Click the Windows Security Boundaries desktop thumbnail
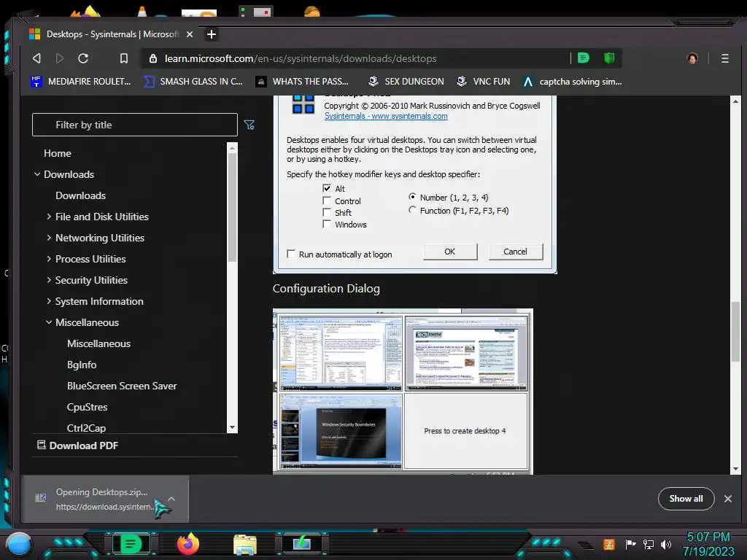Screen dimensions: 747x560 click(x=340, y=431)
